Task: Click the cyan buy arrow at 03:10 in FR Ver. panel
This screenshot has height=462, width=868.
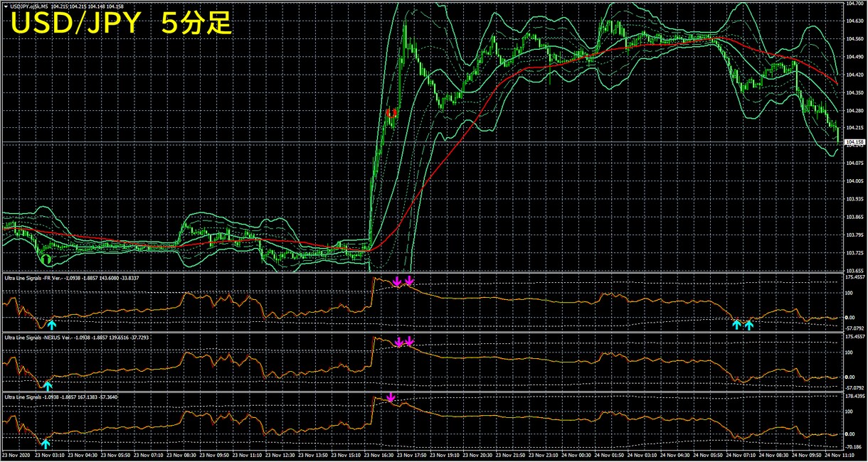Action: 52,325
